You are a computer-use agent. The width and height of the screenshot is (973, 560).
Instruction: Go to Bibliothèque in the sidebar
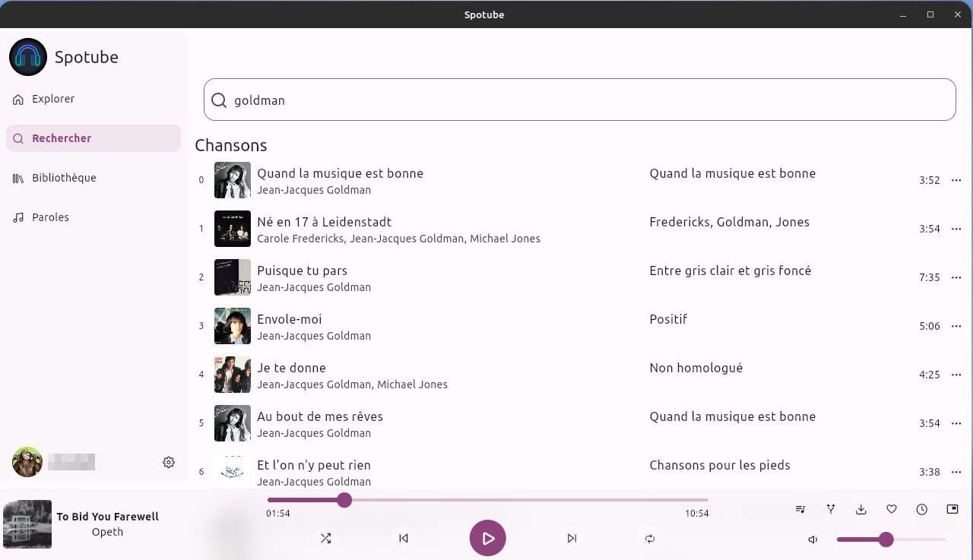coord(64,178)
